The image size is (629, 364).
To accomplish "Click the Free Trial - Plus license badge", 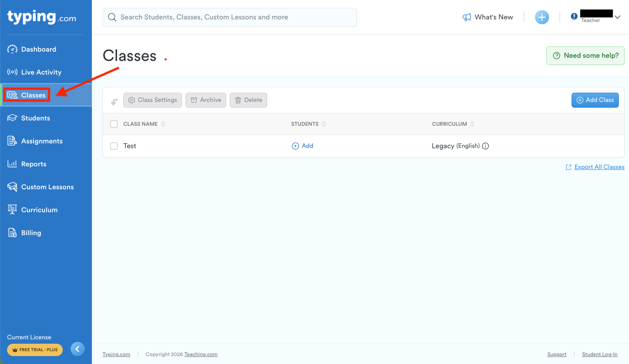I will 35,350.
